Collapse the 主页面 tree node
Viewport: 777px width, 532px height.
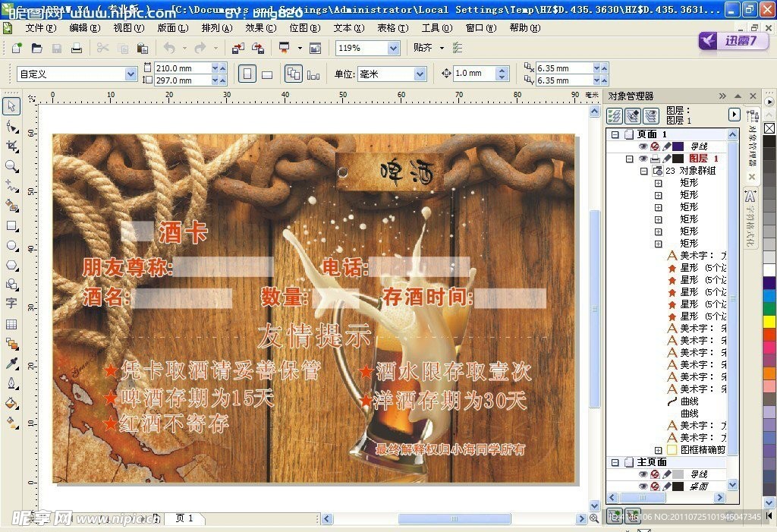(615, 462)
